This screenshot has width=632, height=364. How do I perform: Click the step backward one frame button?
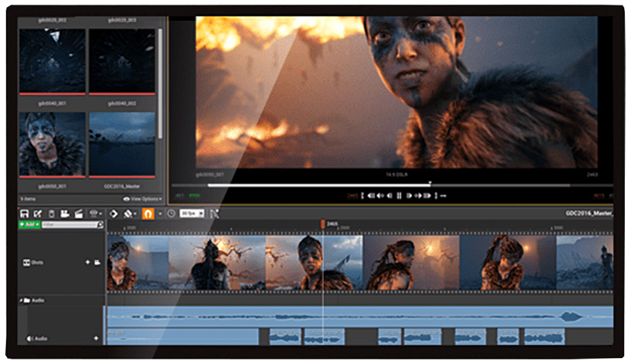click(390, 196)
